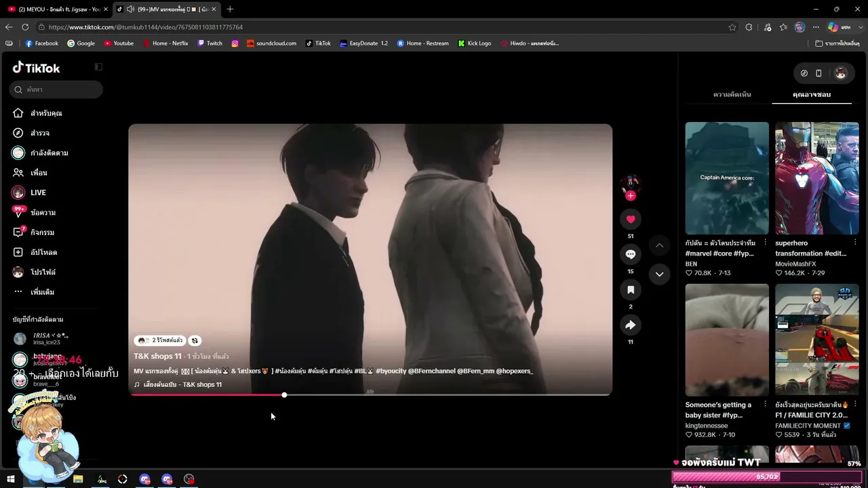Click the repost icon on the video
Screen dimensions: 868x488
point(195,341)
